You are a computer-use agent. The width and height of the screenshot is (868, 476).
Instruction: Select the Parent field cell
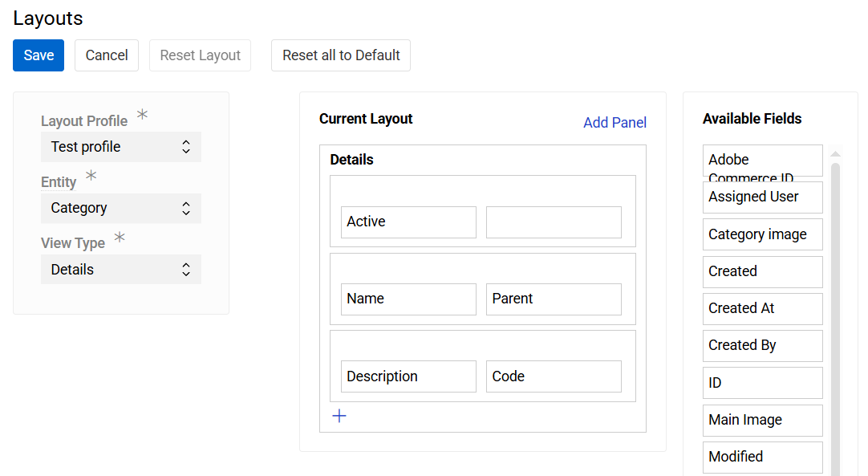click(x=554, y=299)
